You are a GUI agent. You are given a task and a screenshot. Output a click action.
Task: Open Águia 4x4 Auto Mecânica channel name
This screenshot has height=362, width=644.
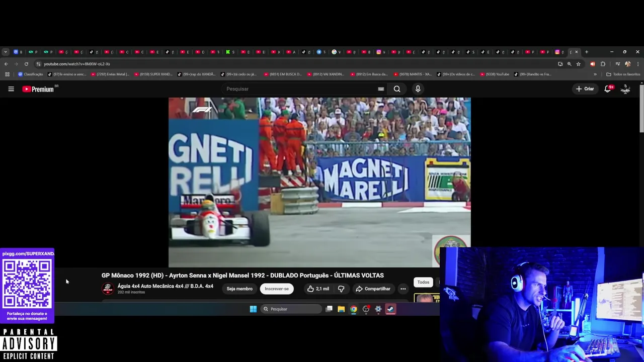click(x=166, y=286)
